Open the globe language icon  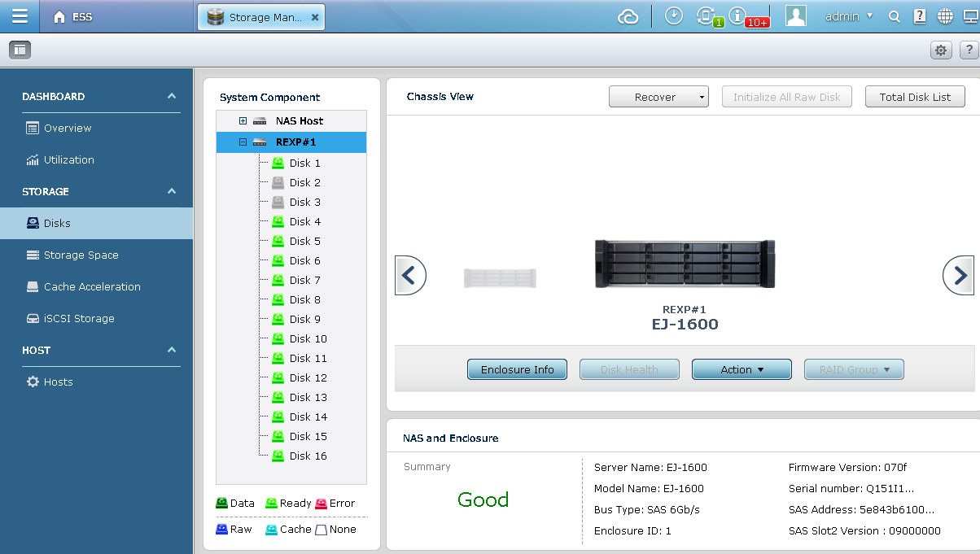[x=945, y=16]
